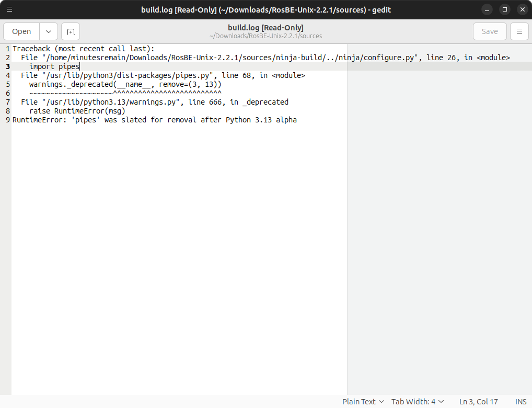Click line number 9 in the gutter

tap(8, 120)
